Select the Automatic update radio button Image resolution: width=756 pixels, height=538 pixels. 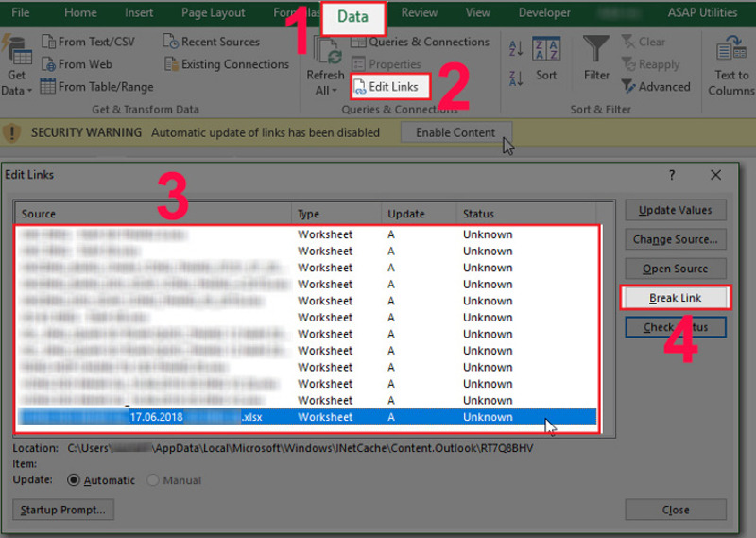pyautogui.click(x=74, y=480)
